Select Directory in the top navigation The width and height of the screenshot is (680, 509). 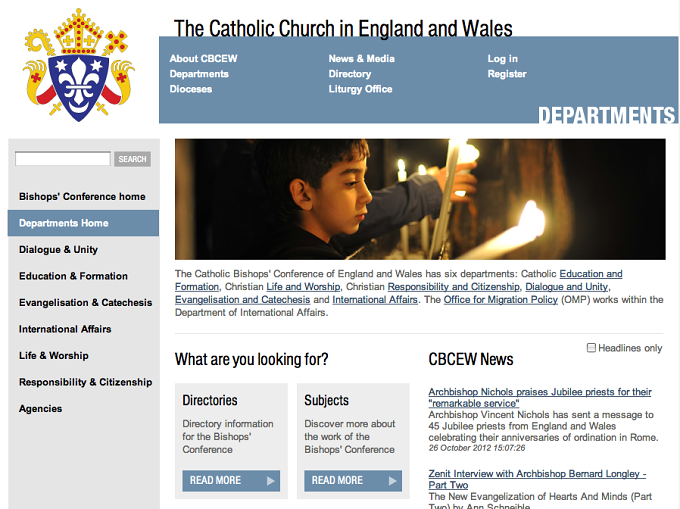click(350, 74)
